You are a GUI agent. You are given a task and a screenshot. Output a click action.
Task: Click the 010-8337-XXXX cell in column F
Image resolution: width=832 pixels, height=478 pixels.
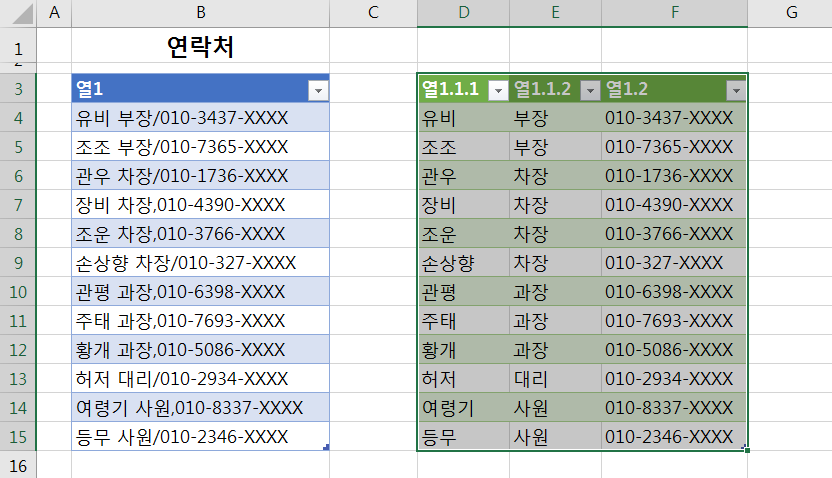[x=674, y=407]
